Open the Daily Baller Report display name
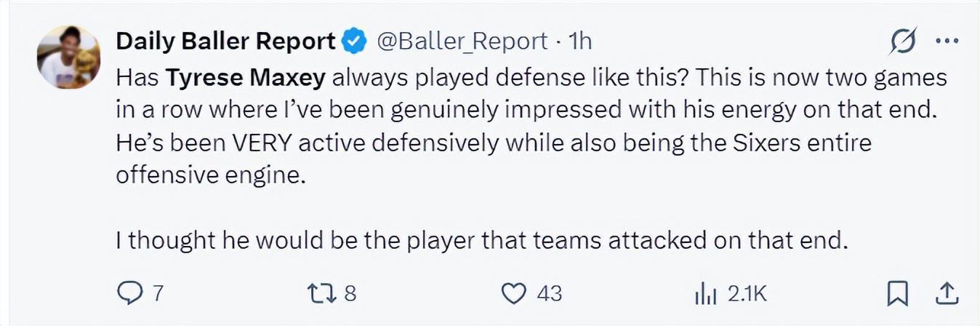 [x=225, y=41]
